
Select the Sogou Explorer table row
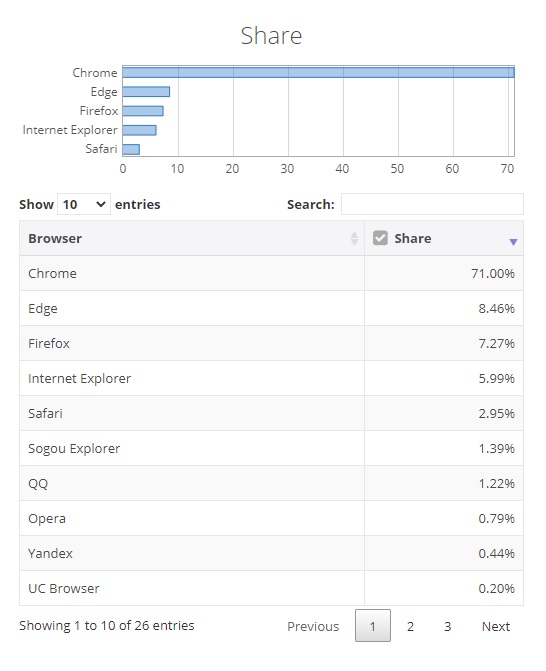(x=271, y=448)
